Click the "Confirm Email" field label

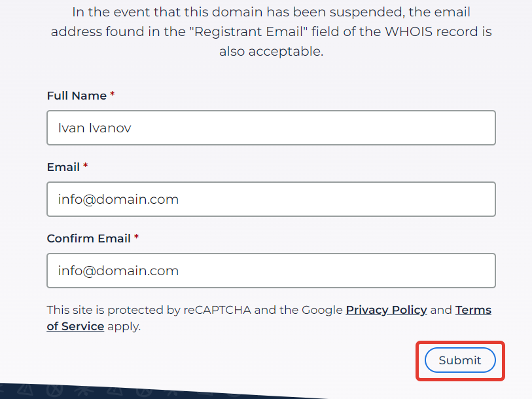coord(88,238)
